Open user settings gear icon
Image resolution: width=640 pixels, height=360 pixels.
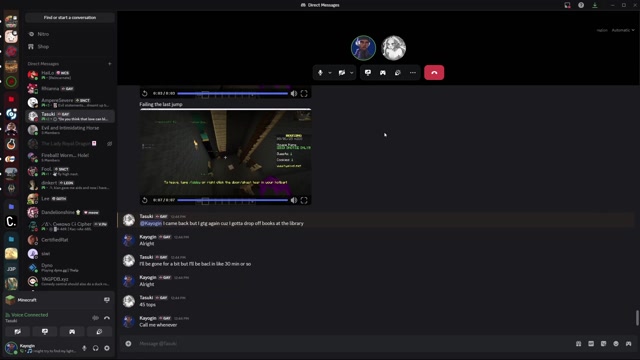[107, 348]
